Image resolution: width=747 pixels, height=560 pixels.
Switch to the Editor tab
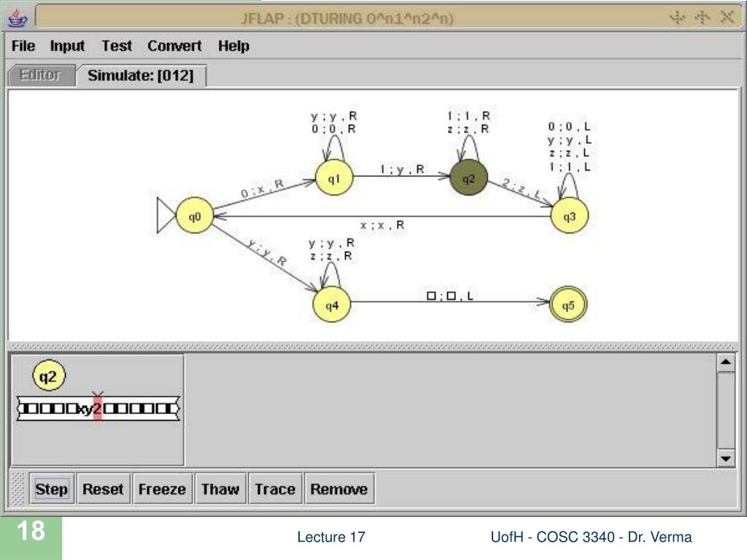[42, 75]
